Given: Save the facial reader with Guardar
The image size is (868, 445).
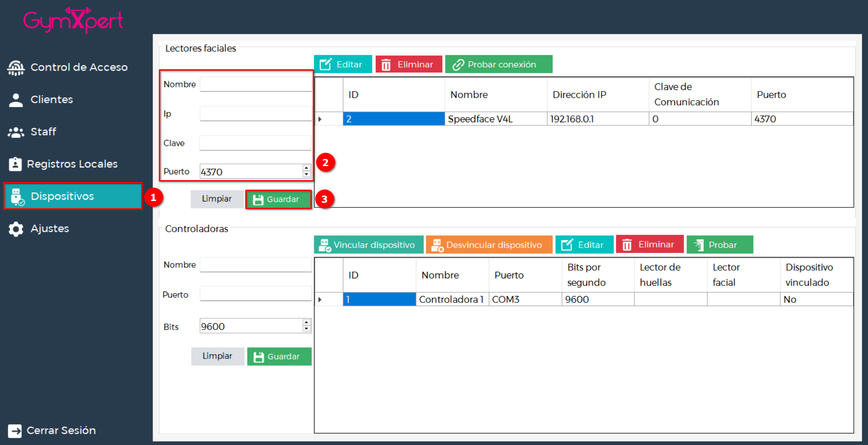Looking at the screenshot, I should click(x=278, y=199).
